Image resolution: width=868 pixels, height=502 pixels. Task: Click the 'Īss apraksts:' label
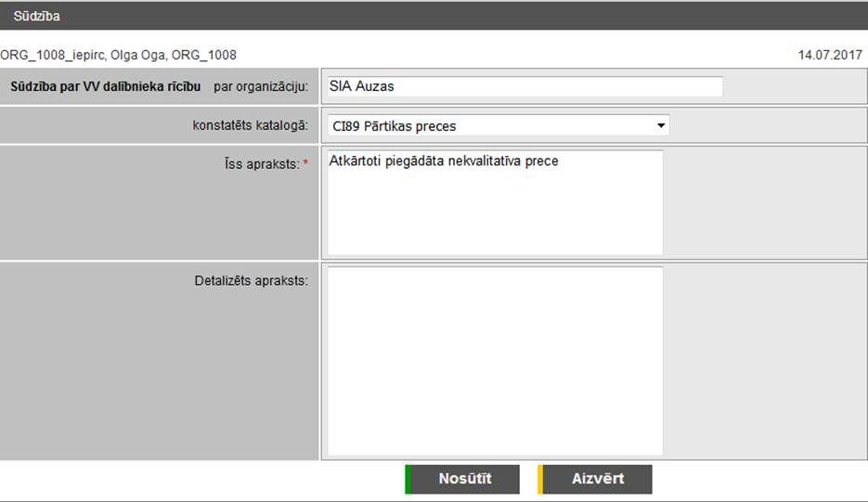(x=261, y=164)
